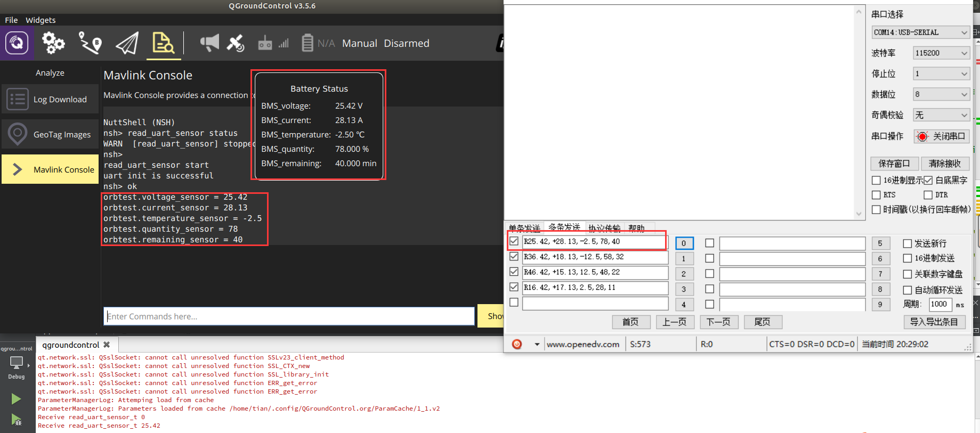Open data bits dropdown showing 8

click(x=941, y=94)
